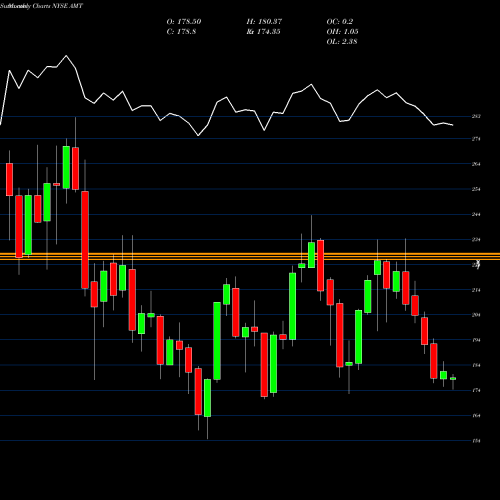Click the 174 price axis label
Viewport: 500px width, 500px height.
click(476, 390)
